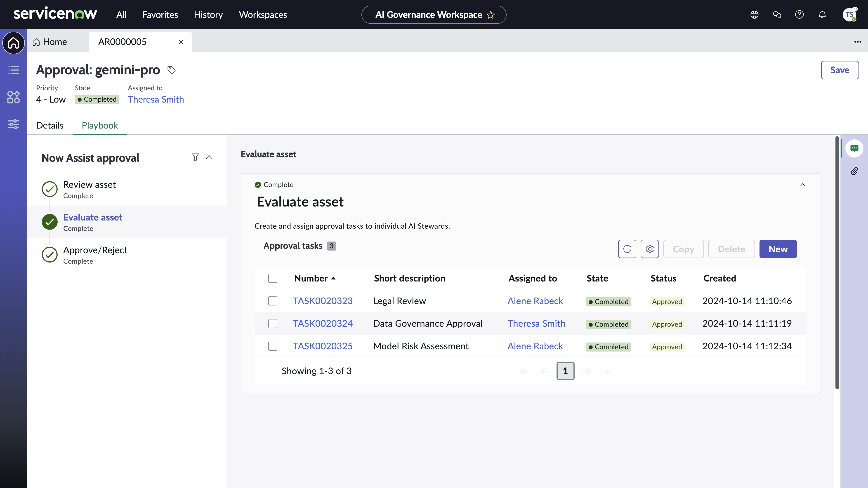Sort by the Created column header
This screenshot has width=868, height=488.
[x=719, y=278]
